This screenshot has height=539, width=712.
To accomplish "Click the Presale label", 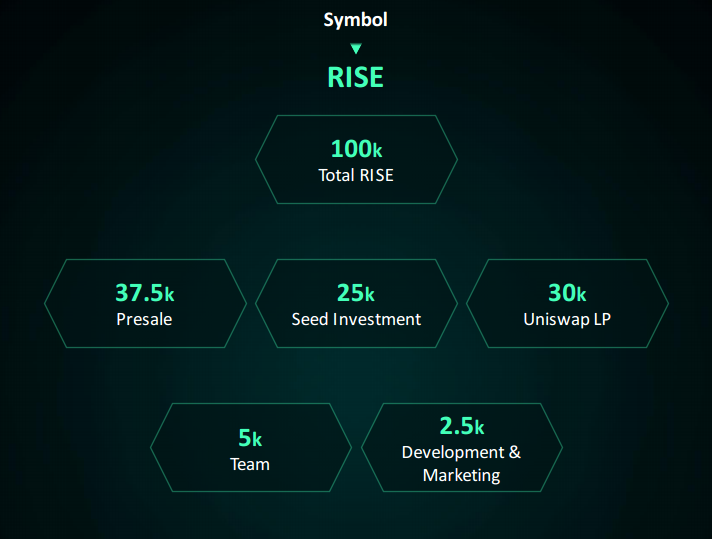I will 144,319.
